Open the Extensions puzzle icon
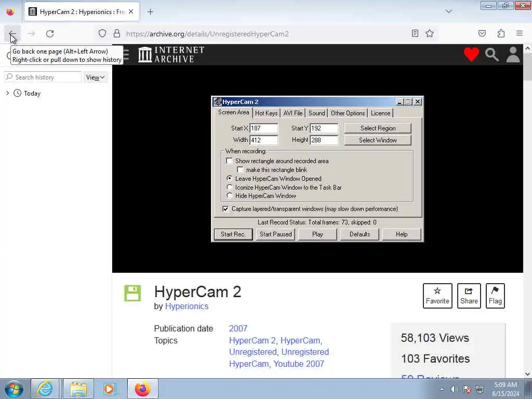Screen dimensions: 532x399 coord(501,33)
